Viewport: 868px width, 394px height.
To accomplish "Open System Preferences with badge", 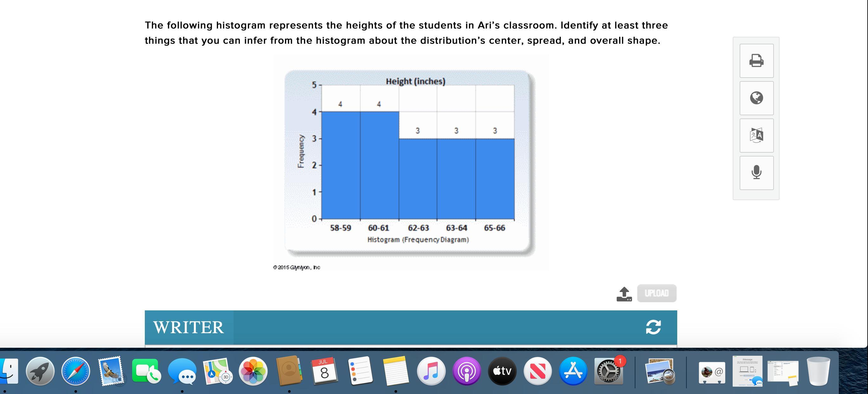I will click(x=608, y=371).
